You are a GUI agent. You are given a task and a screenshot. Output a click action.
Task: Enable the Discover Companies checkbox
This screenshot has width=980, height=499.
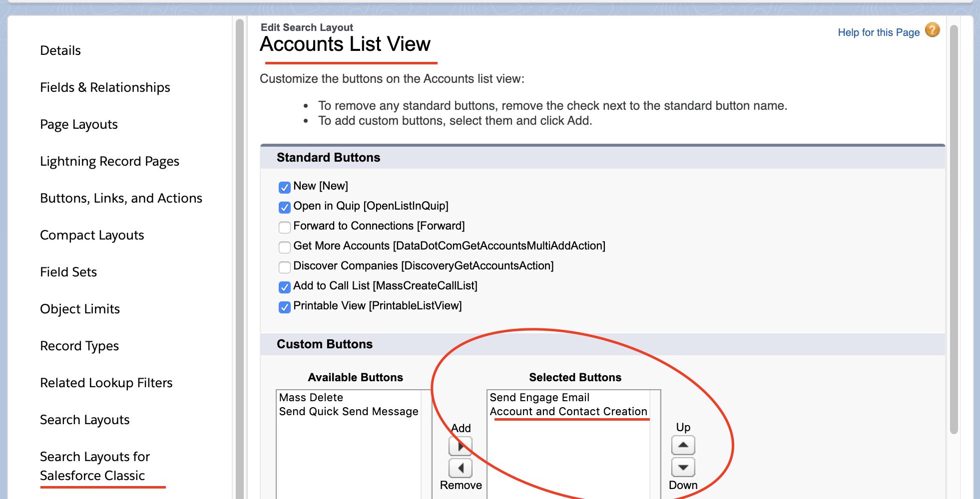pos(285,267)
